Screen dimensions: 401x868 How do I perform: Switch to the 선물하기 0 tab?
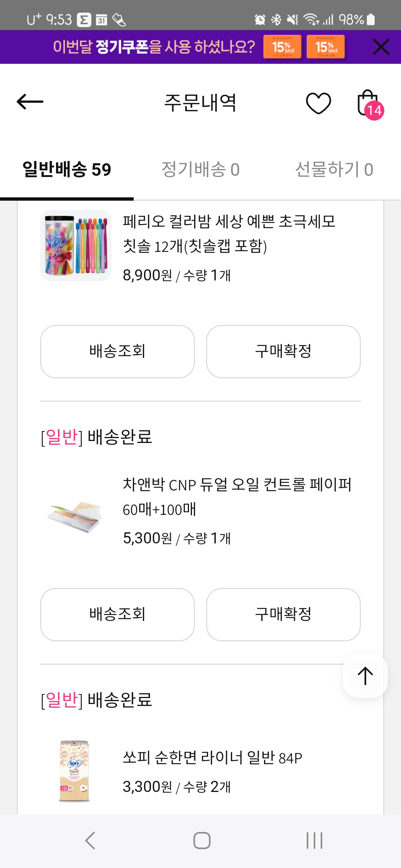[x=334, y=170]
